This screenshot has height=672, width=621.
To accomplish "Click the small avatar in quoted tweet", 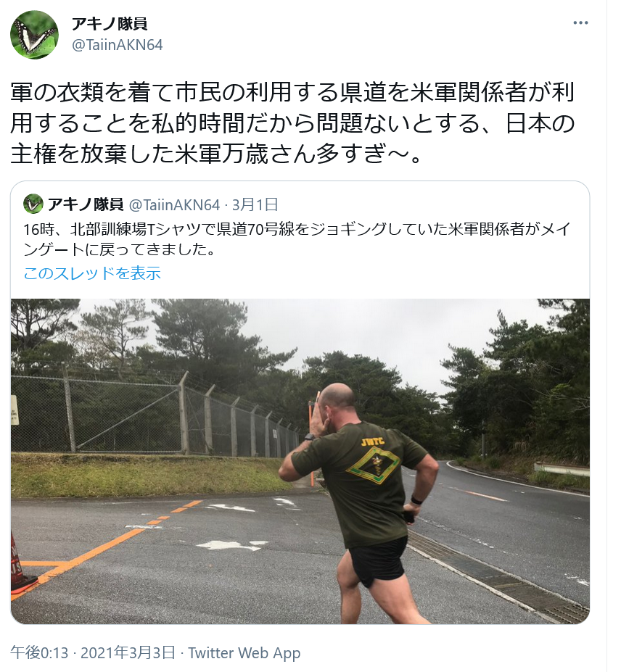I will [x=33, y=204].
